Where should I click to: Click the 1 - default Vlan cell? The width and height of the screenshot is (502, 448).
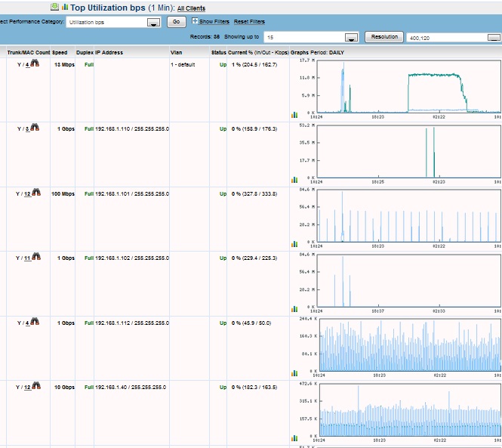point(183,64)
